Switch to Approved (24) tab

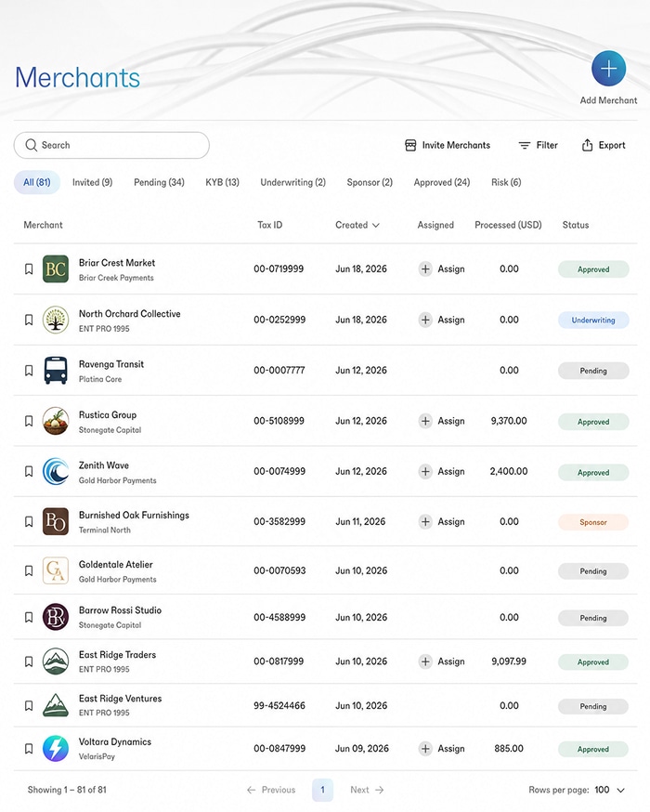click(x=441, y=182)
